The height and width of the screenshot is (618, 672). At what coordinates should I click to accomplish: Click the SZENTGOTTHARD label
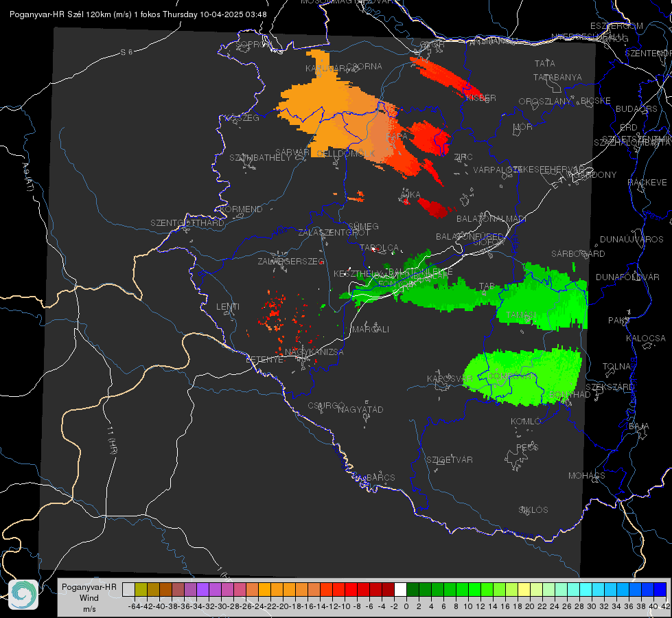point(187,223)
